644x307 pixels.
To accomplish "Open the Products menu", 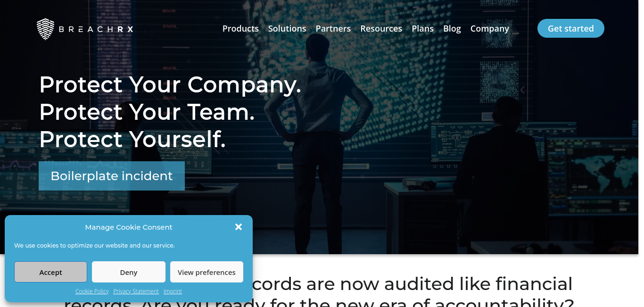I will tap(240, 28).
